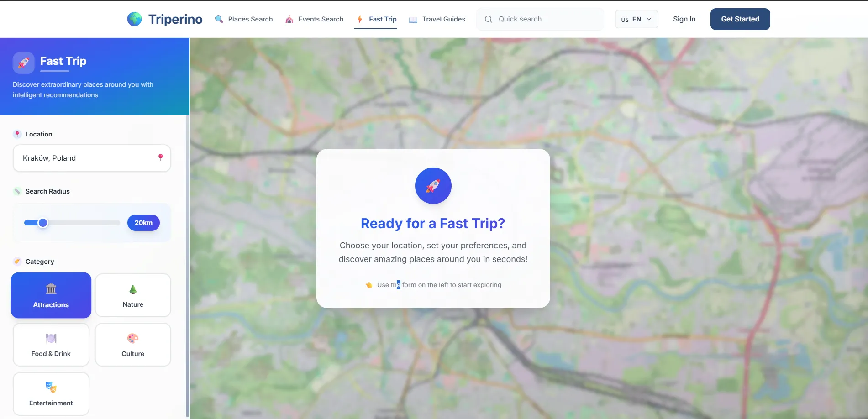Pick the Entertainment category tile

51,394
